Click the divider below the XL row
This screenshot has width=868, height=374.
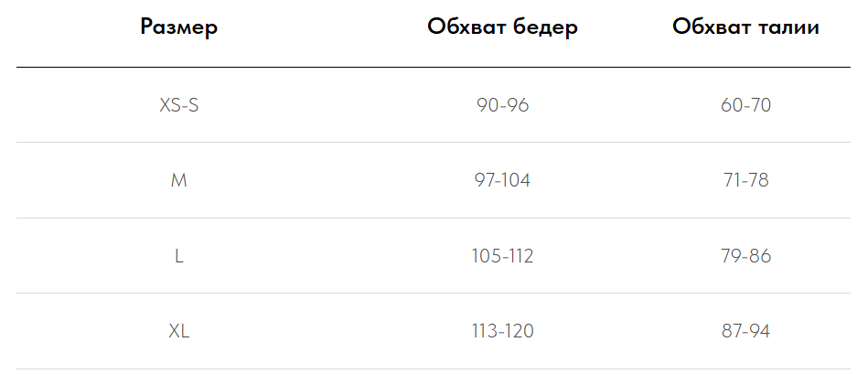(434, 369)
